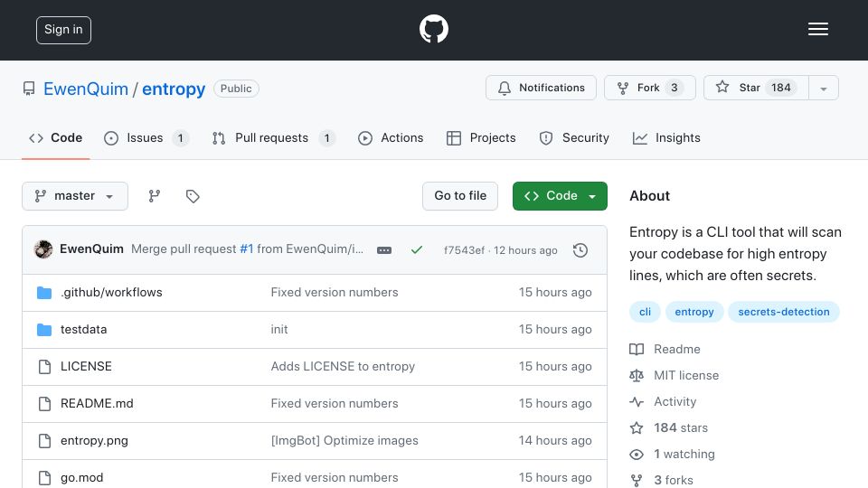Open the Projects tab
This screenshot has height=488, width=868.
(481, 137)
